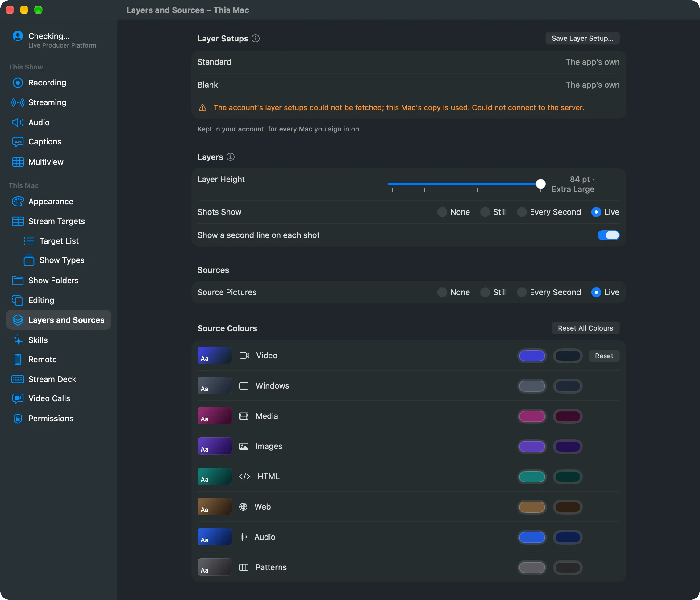
Task: Open Target List in the sidebar
Action: (x=59, y=241)
